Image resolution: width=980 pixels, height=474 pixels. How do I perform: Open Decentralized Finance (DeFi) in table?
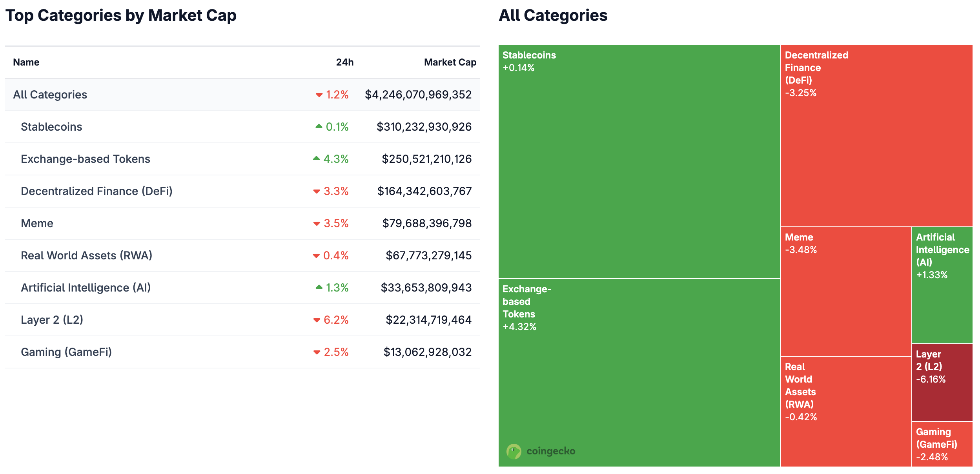point(97,191)
